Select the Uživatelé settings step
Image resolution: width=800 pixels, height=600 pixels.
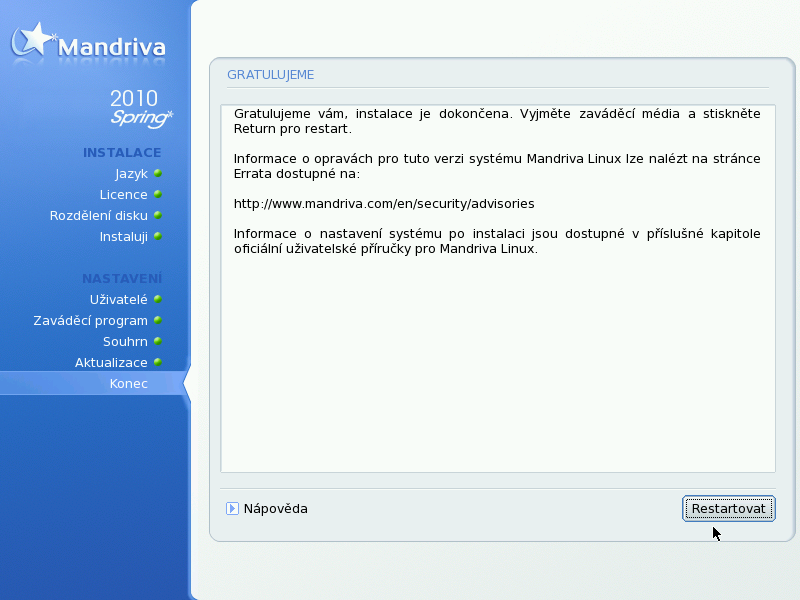pos(118,299)
